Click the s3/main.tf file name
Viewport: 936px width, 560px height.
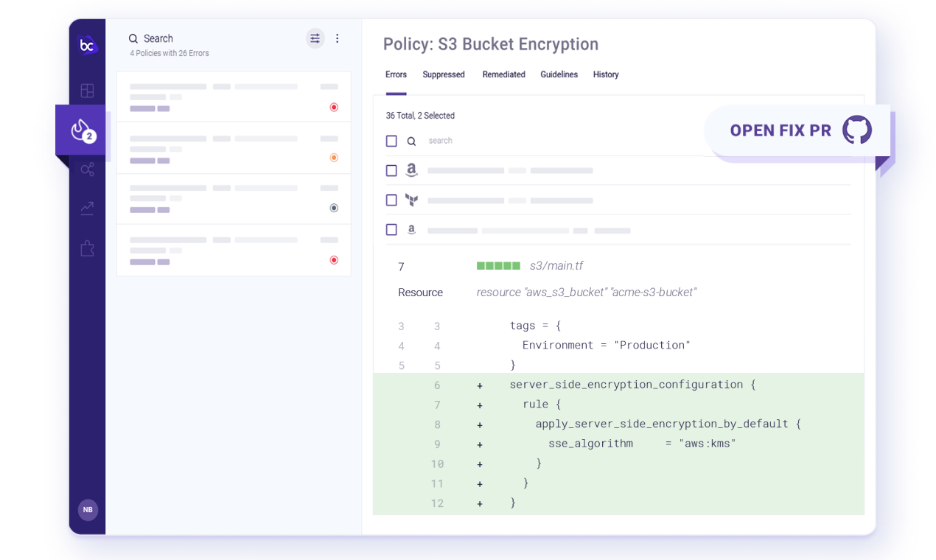556,266
